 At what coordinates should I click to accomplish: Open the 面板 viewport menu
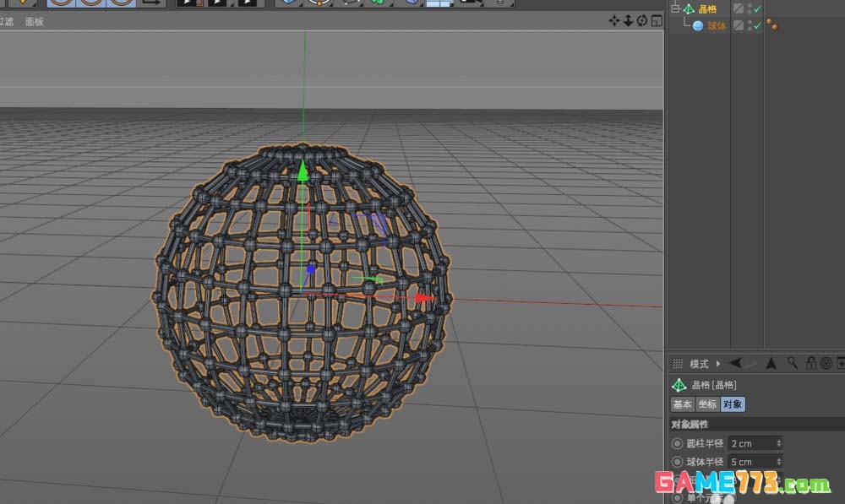pyautogui.click(x=34, y=22)
